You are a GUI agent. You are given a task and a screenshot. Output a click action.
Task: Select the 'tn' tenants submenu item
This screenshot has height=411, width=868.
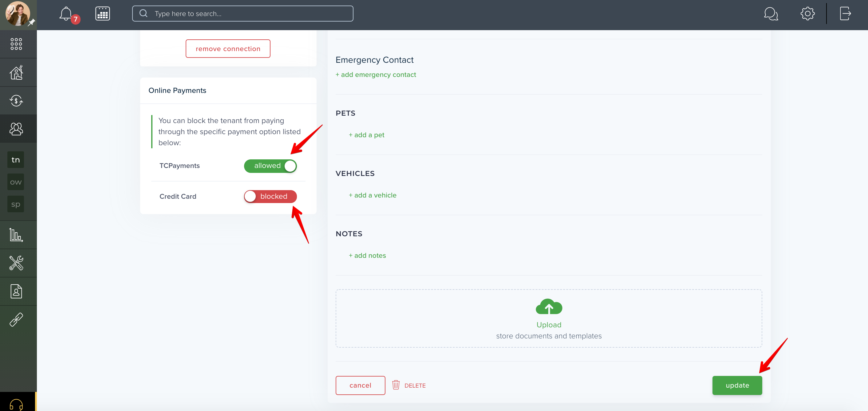point(15,160)
